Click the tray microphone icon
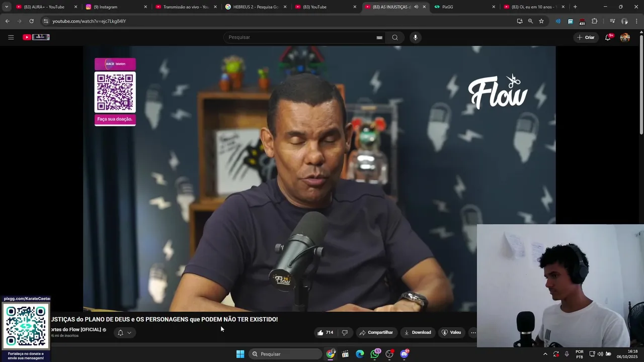The width and height of the screenshot is (644, 362). (567, 354)
